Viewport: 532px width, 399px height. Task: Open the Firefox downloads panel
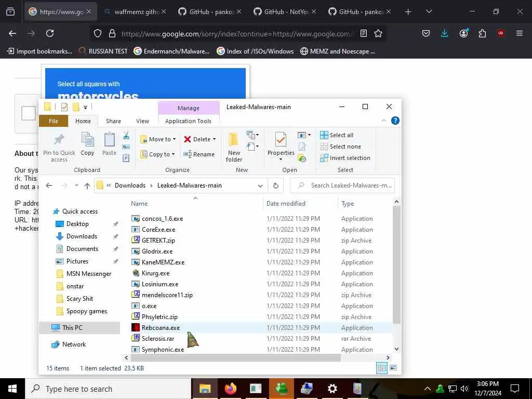point(445,33)
